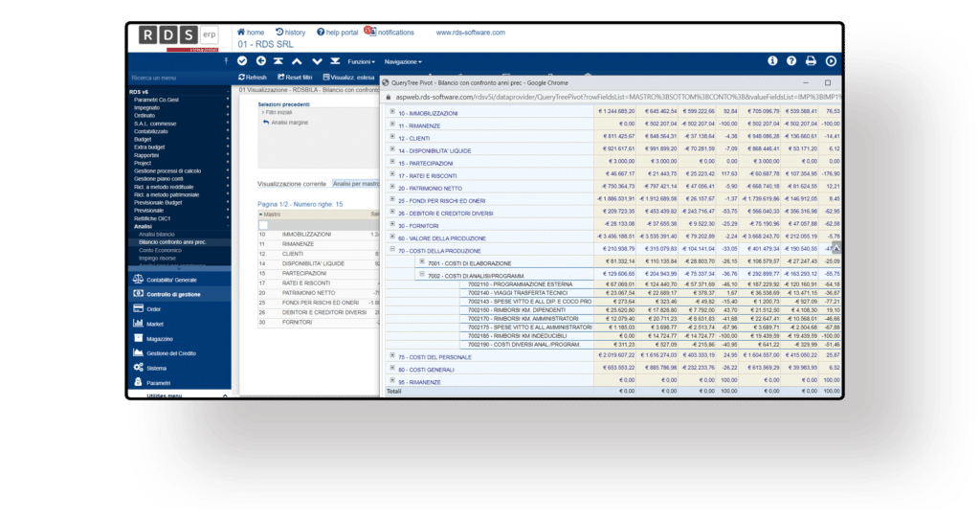
Task: Click the Ricerca un menu search field
Action: pos(177,78)
